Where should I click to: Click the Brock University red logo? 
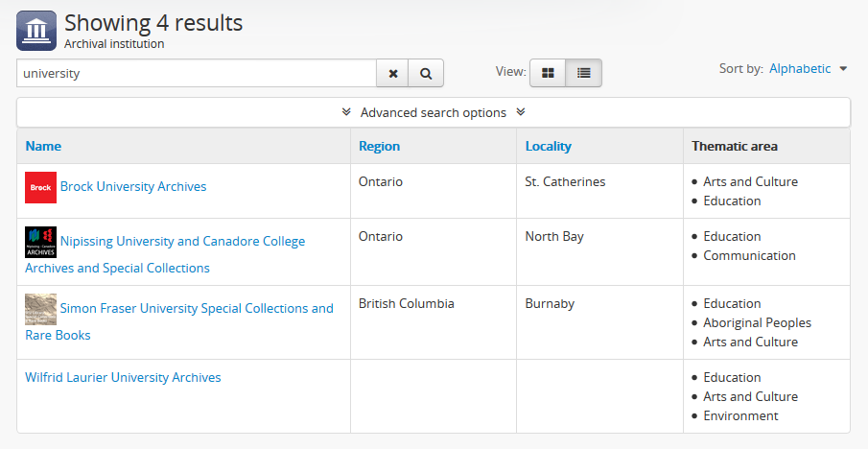[x=40, y=187]
